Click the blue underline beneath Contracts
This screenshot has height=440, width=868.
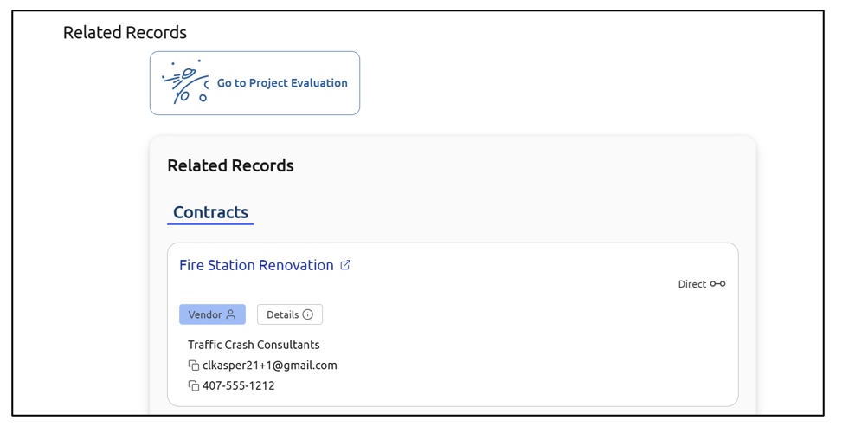210,224
